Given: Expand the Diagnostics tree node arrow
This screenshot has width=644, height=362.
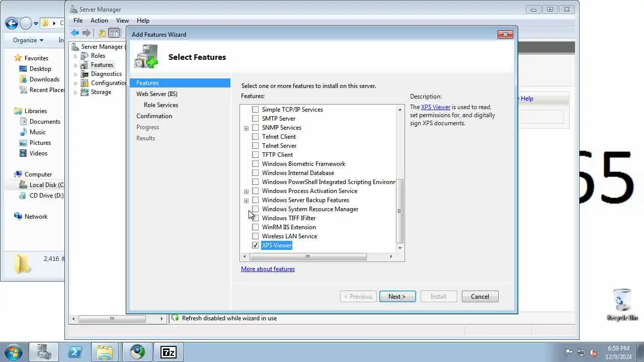Looking at the screenshot, I should [76, 74].
